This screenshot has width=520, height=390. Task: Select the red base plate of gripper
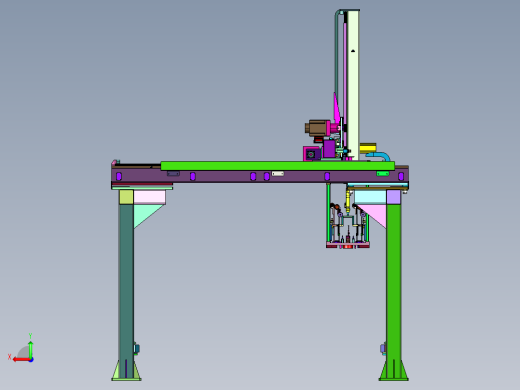348,246
